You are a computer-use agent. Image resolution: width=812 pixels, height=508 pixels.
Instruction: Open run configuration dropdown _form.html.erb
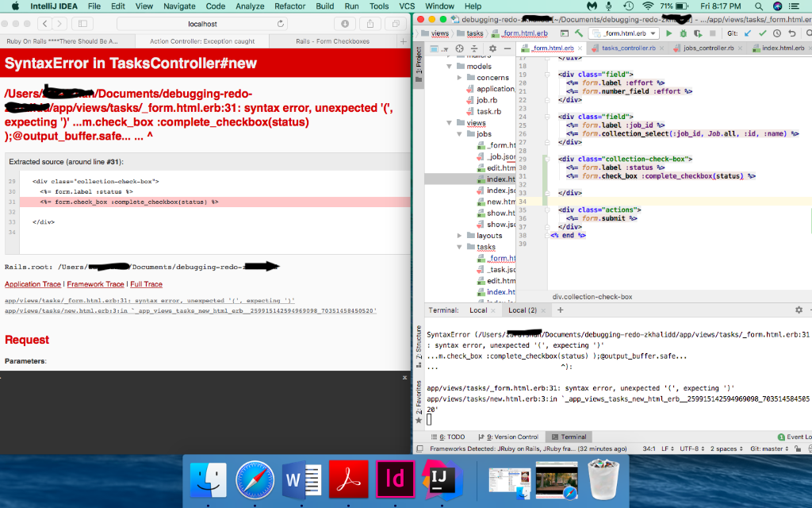(x=624, y=33)
